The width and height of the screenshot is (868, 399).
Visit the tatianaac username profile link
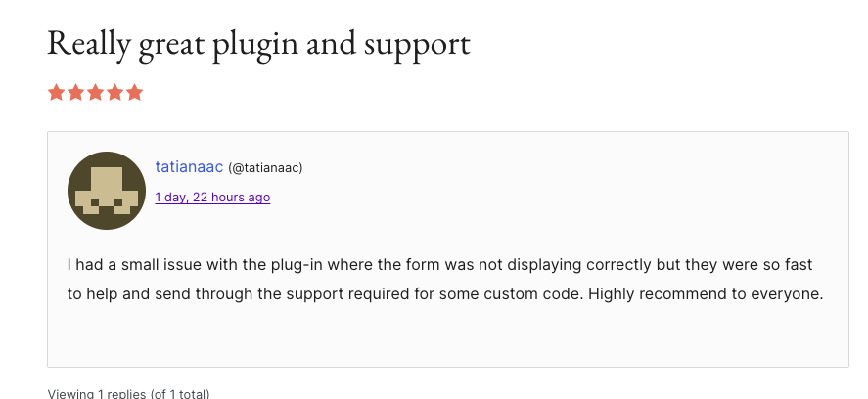click(x=189, y=167)
